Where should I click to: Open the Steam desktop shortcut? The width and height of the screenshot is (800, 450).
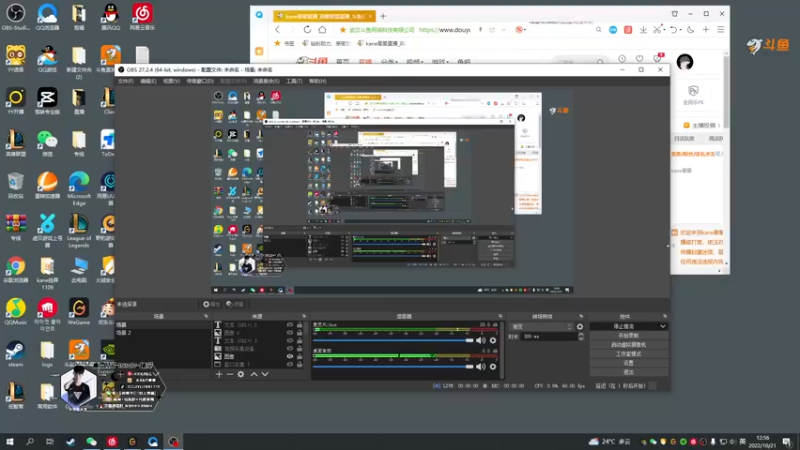click(x=15, y=354)
